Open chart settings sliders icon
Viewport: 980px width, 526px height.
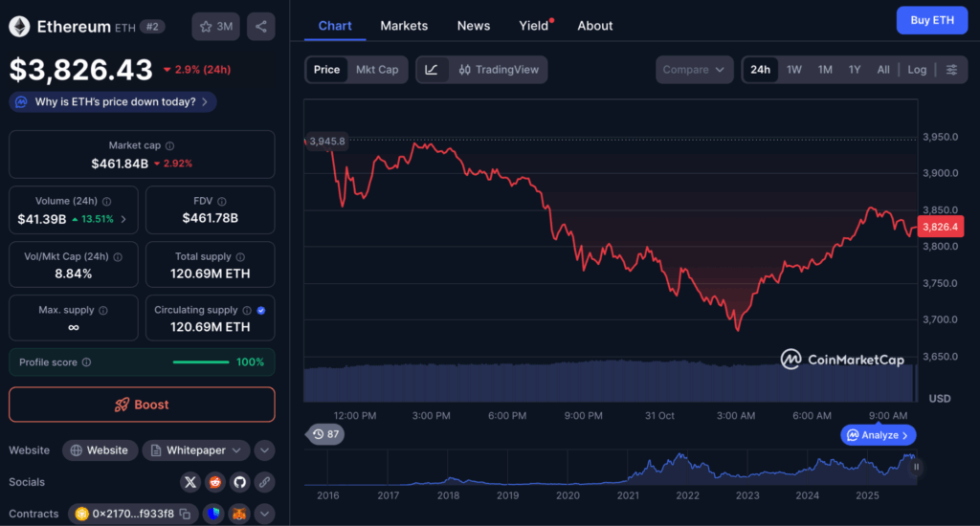click(951, 70)
